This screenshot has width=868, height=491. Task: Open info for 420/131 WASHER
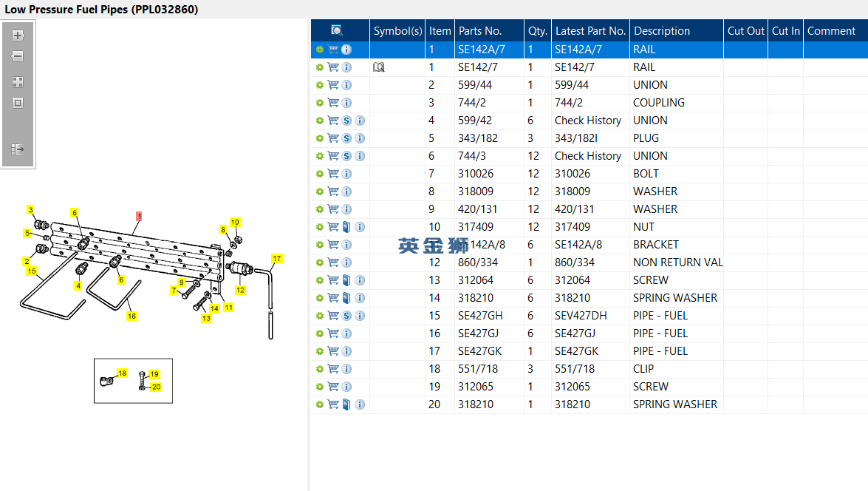(x=346, y=209)
